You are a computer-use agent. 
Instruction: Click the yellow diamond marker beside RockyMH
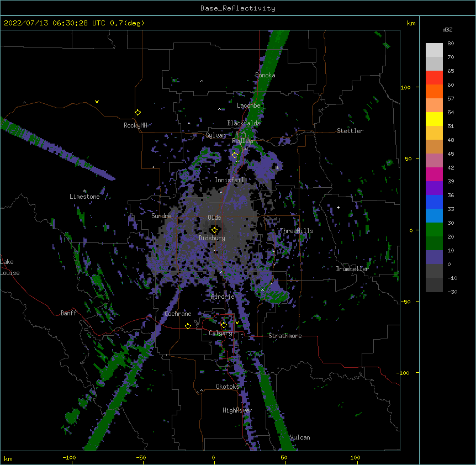pyautogui.click(x=137, y=113)
